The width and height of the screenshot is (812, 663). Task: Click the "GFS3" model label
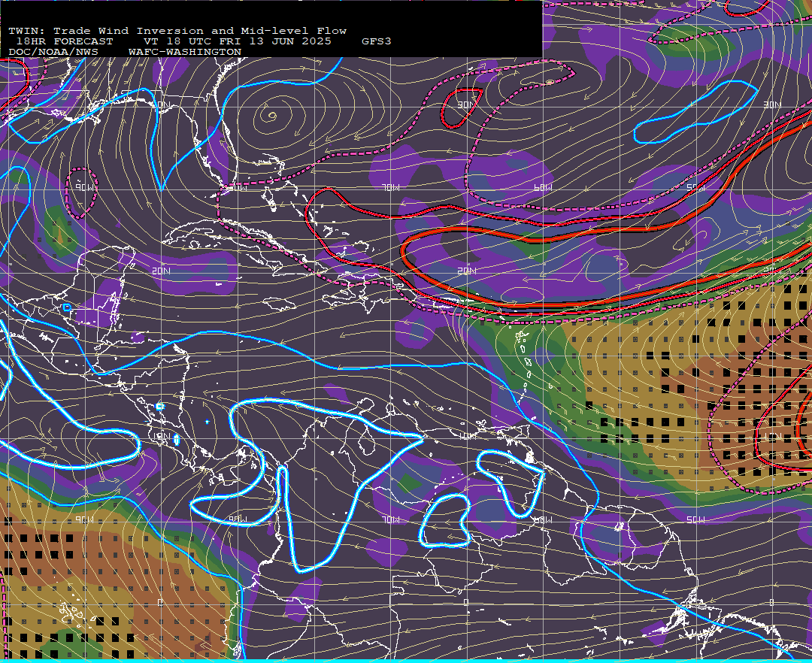tap(377, 41)
